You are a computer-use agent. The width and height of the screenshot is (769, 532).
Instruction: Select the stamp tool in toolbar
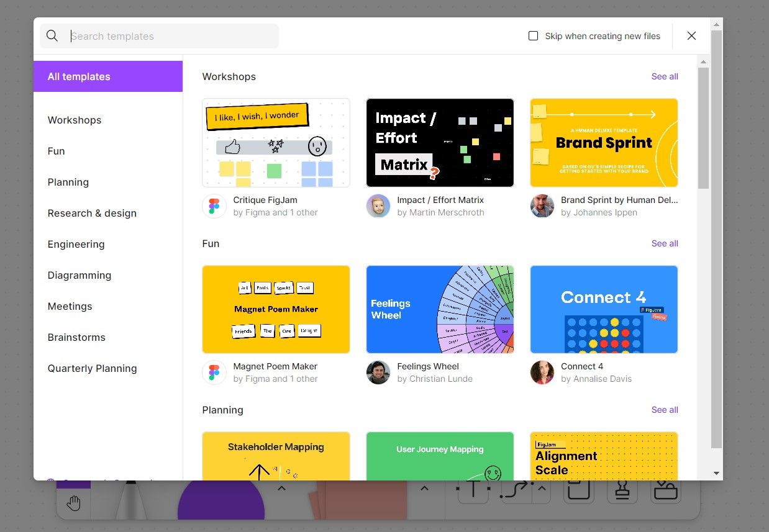(x=622, y=490)
